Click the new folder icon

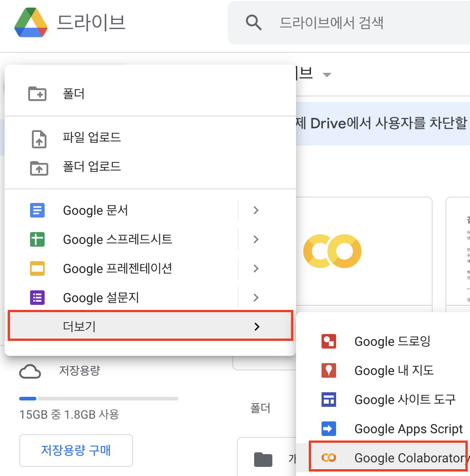click(x=37, y=94)
